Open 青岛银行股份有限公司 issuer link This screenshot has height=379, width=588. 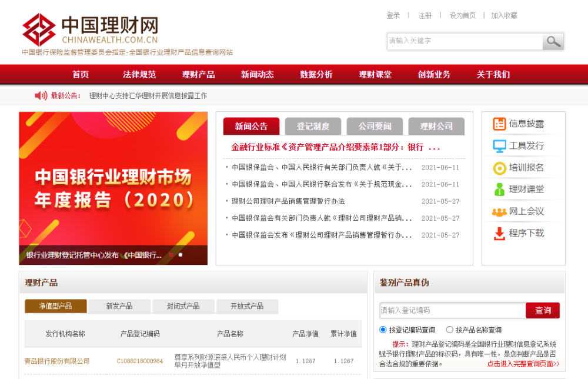57,361
